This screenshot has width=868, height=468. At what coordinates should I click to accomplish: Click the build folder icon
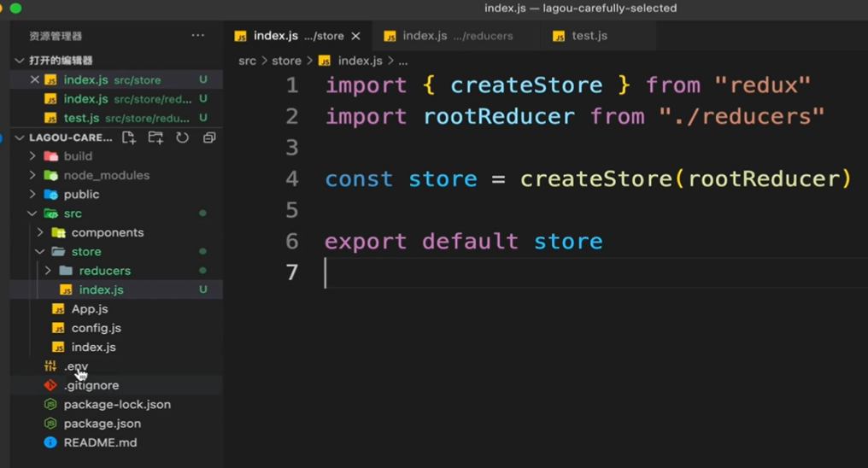(x=51, y=156)
